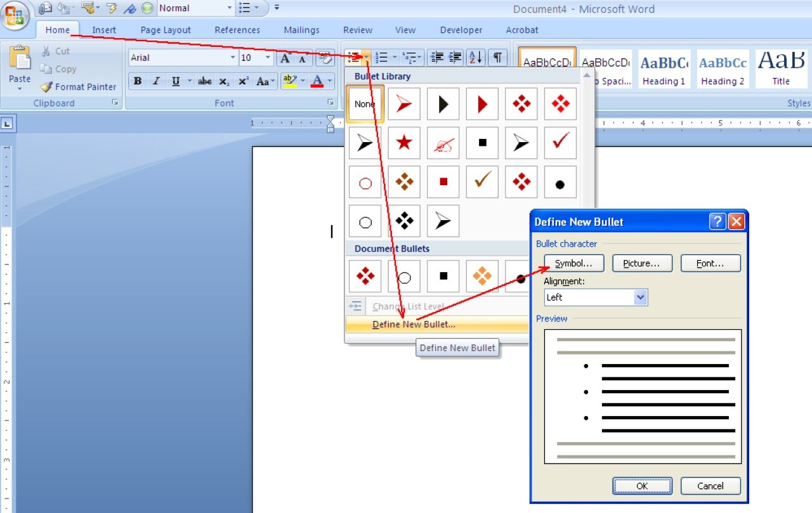This screenshot has height=513, width=812.
Task: Click the Format Painter icon
Action: pos(46,87)
